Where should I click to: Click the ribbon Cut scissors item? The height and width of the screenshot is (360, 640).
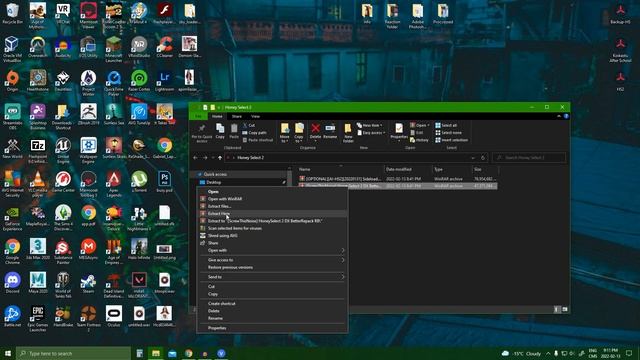pyautogui.click(x=249, y=125)
